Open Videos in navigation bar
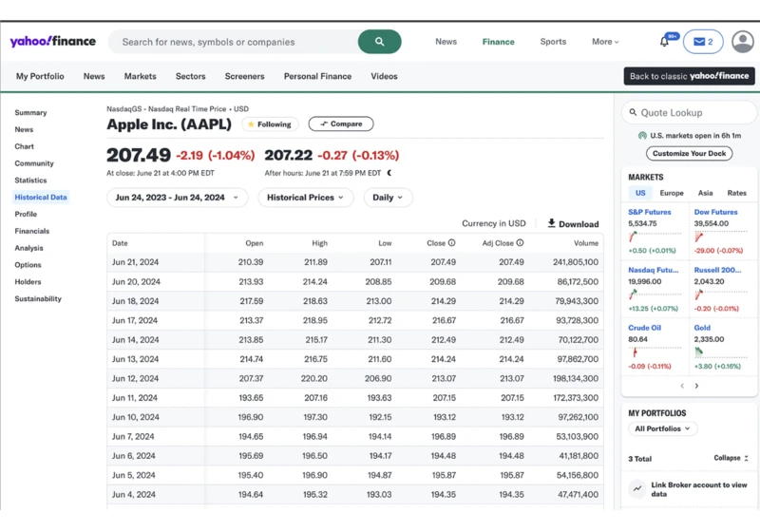This screenshot has width=760, height=532. tap(384, 76)
